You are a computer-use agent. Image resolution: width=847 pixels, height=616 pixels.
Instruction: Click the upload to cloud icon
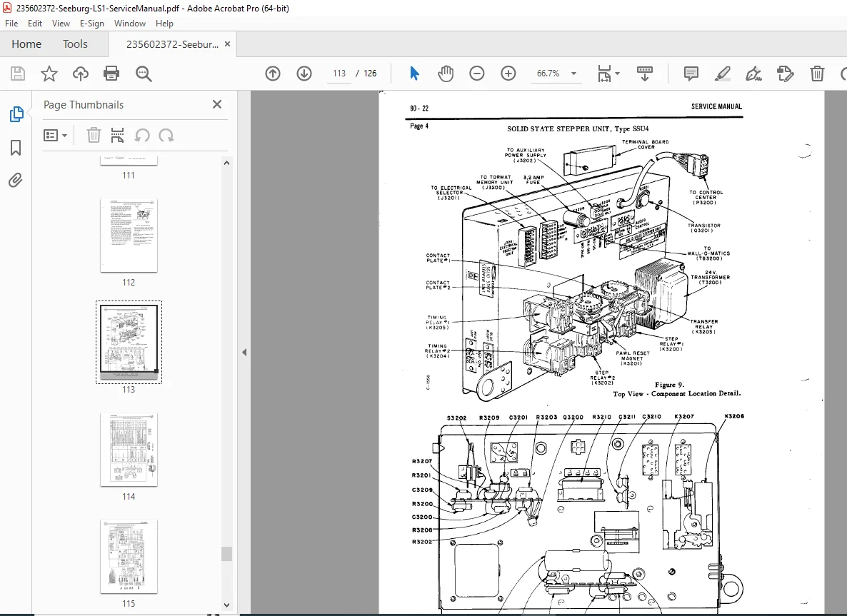(81, 74)
